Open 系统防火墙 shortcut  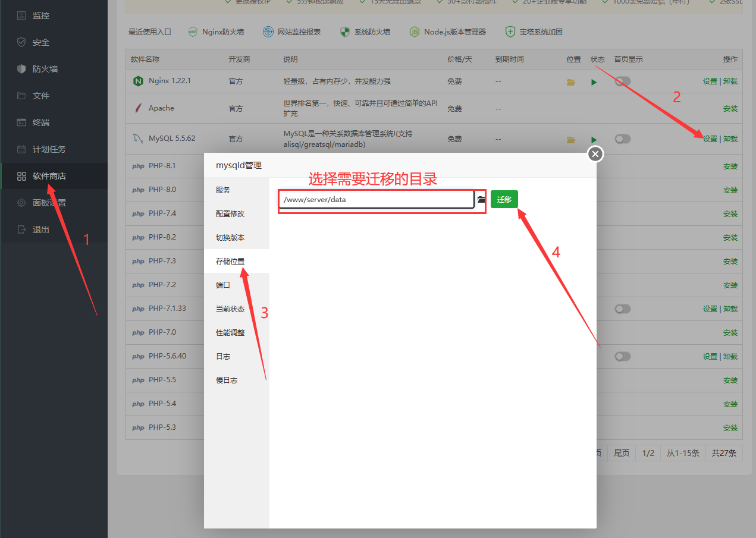pyautogui.click(x=365, y=32)
